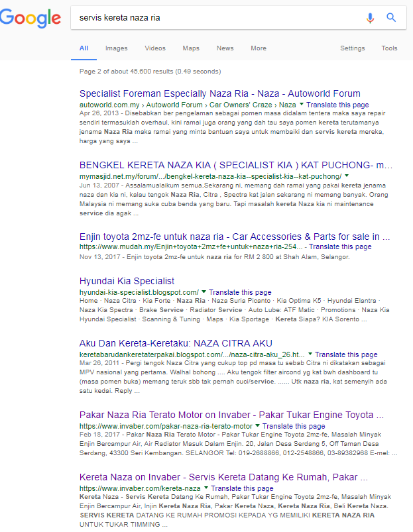Open the search Tools button

[x=389, y=48]
